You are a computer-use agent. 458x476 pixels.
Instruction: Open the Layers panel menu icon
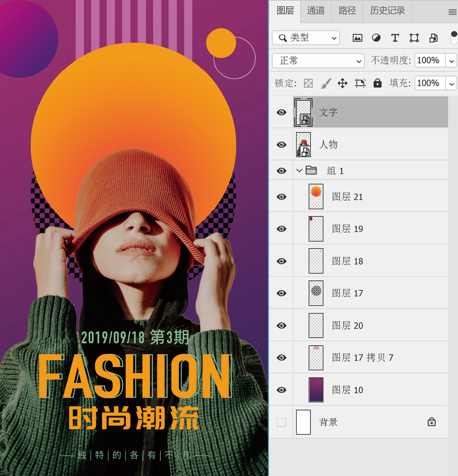coord(452,12)
